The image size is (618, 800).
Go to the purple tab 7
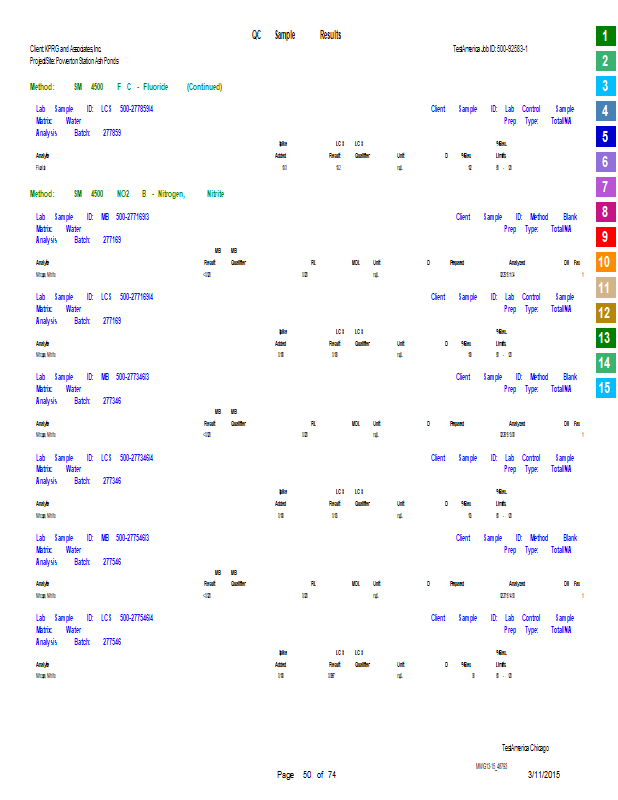[x=604, y=187]
